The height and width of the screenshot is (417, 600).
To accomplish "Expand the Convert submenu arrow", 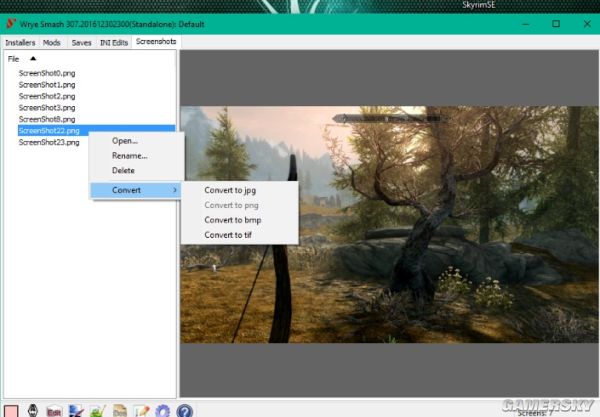I will pos(175,190).
